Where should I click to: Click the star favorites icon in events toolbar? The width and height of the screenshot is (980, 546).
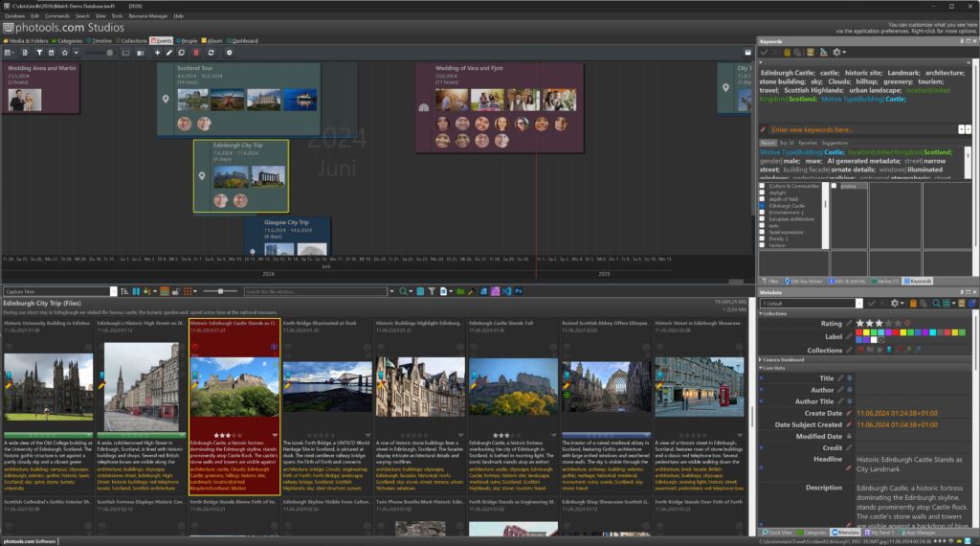click(x=64, y=53)
